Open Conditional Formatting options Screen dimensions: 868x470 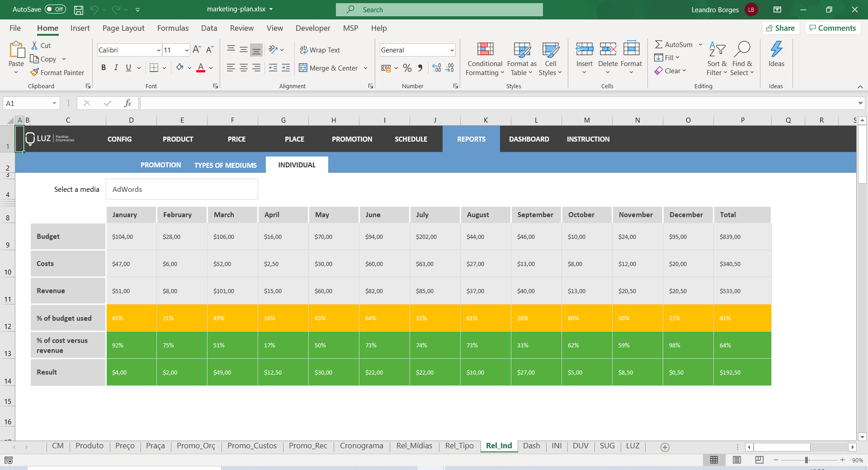[x=484, y=59]
